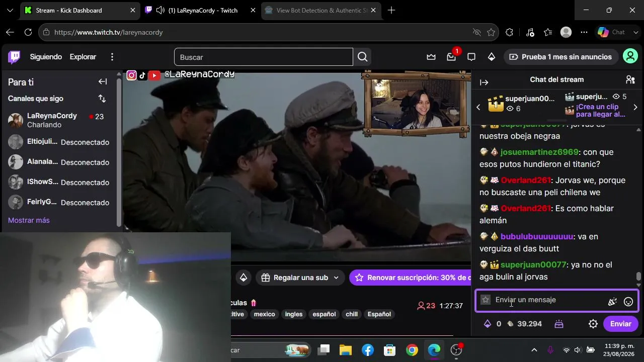Go back with the browser back arrow
644x362 pixels.
pos(10,32)
